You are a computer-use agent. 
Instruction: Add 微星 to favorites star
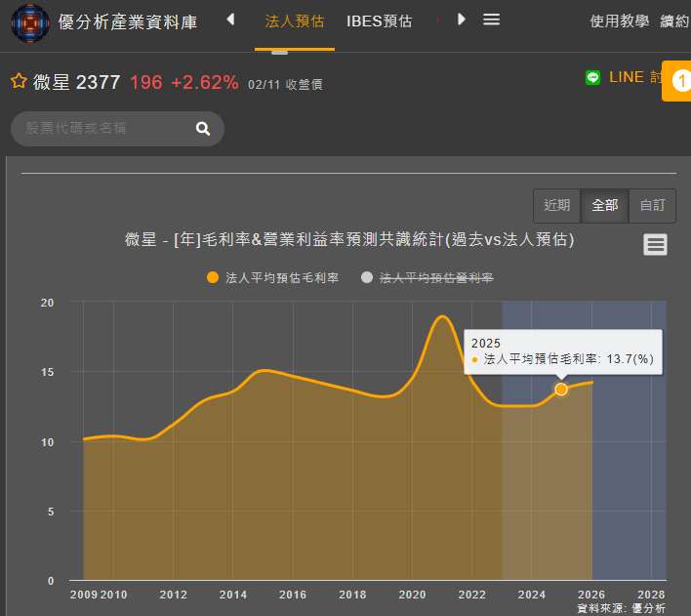[x=19, y=81]
